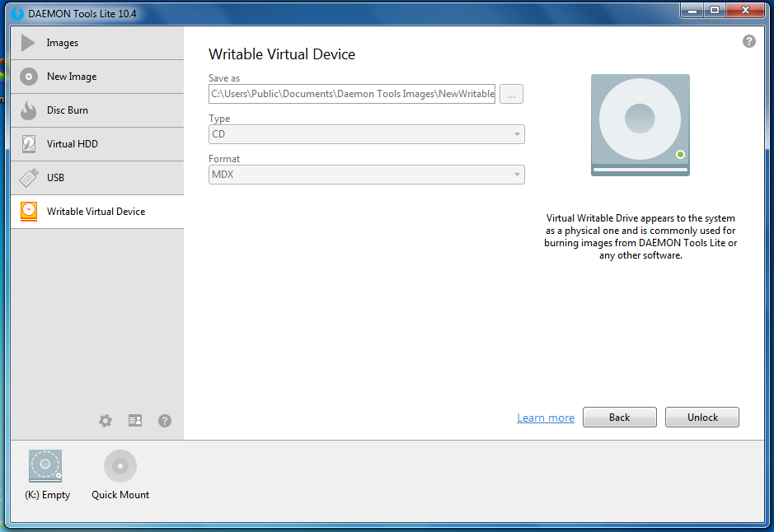The width and height of the screenshot is (774, 532).
Task: Select Virtual HDD in sidebar
Action: (x=97, y=144)
